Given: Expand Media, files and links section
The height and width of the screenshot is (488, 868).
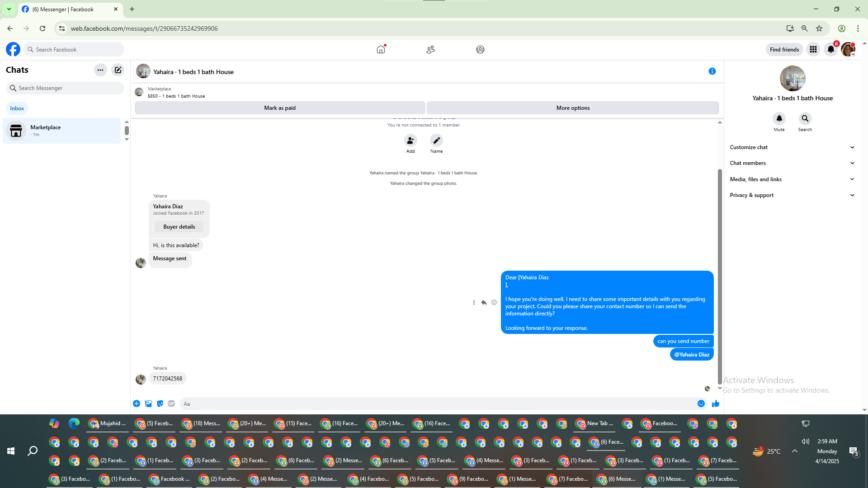Looking at the screenshot, I should [x=792, y=179].
